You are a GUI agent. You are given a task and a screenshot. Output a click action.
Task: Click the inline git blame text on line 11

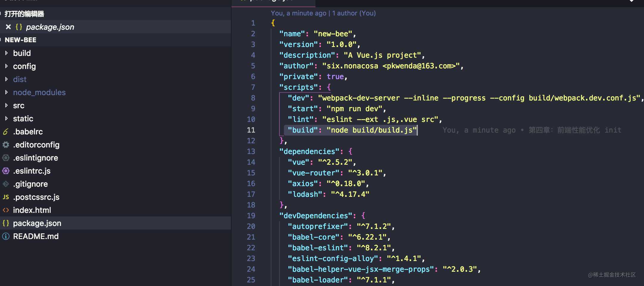532,130
